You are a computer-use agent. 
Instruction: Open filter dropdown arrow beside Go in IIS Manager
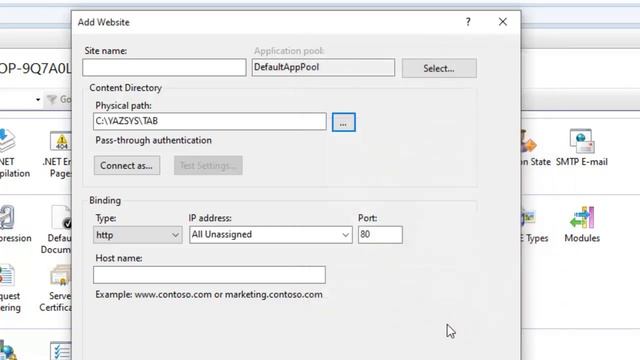(38, 100)
